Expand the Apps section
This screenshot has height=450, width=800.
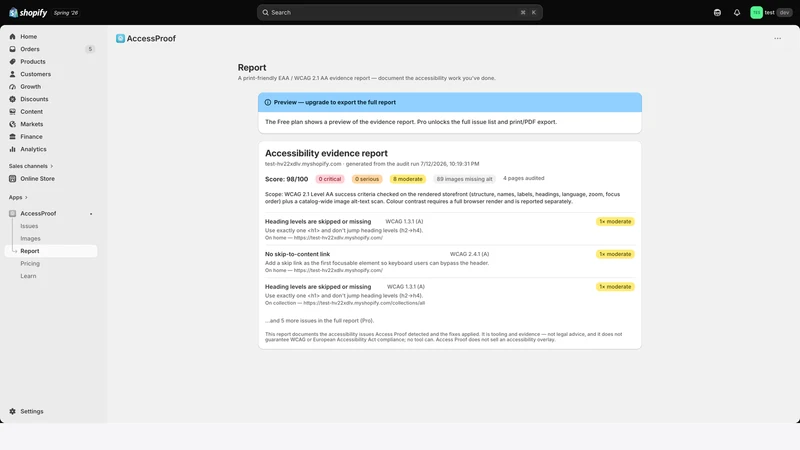18,197
